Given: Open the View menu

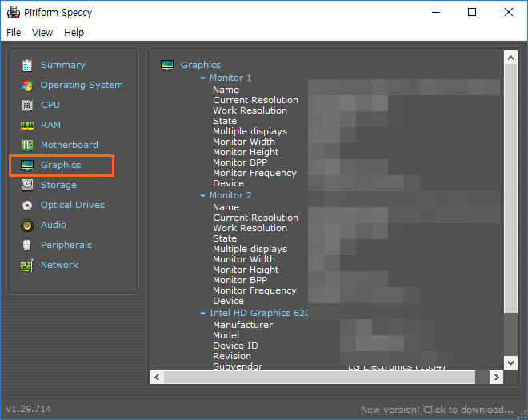Looking at the screenshot, I should 42,32.
